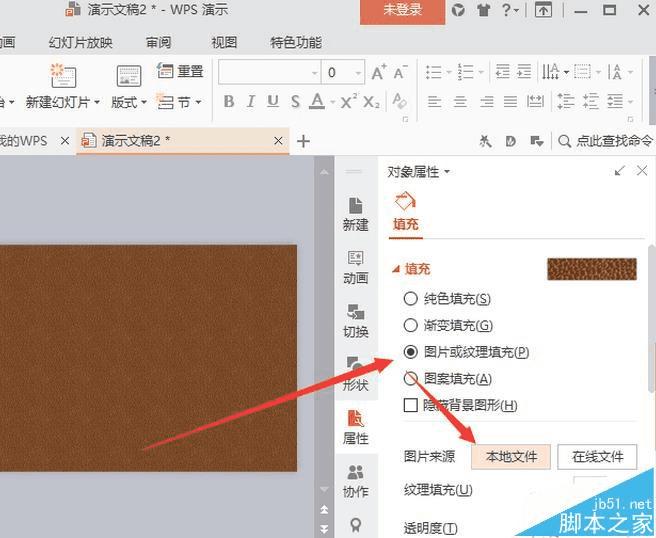Viewport: 656px width, 538px height.
Task: Justify text alignment
Action: pyautogui.click(x=510, y=101)
